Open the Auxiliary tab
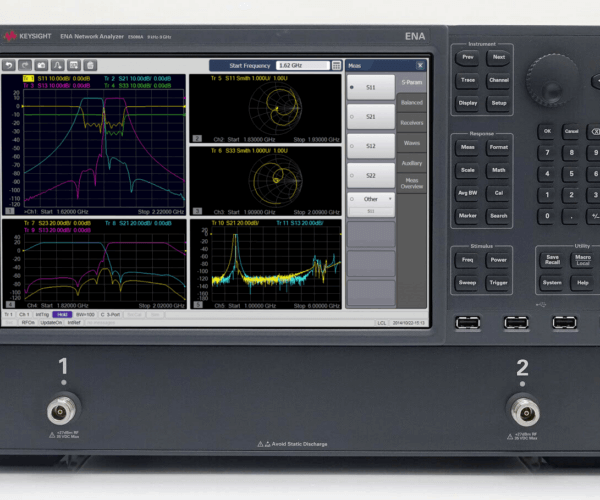This screenshot has height=500, width=600. point(412,163)
